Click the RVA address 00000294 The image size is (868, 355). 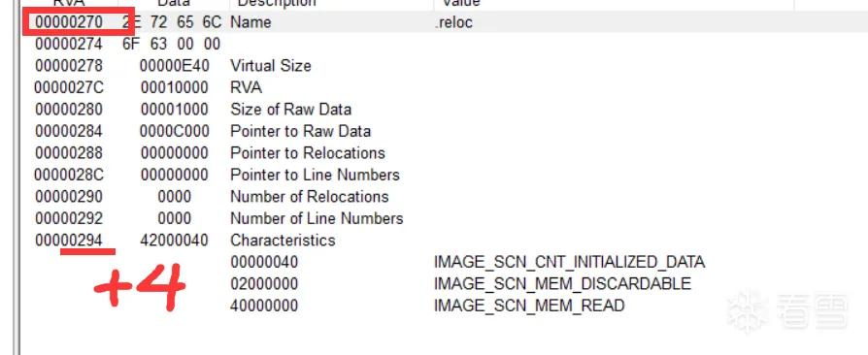click(x=69, y=241)
